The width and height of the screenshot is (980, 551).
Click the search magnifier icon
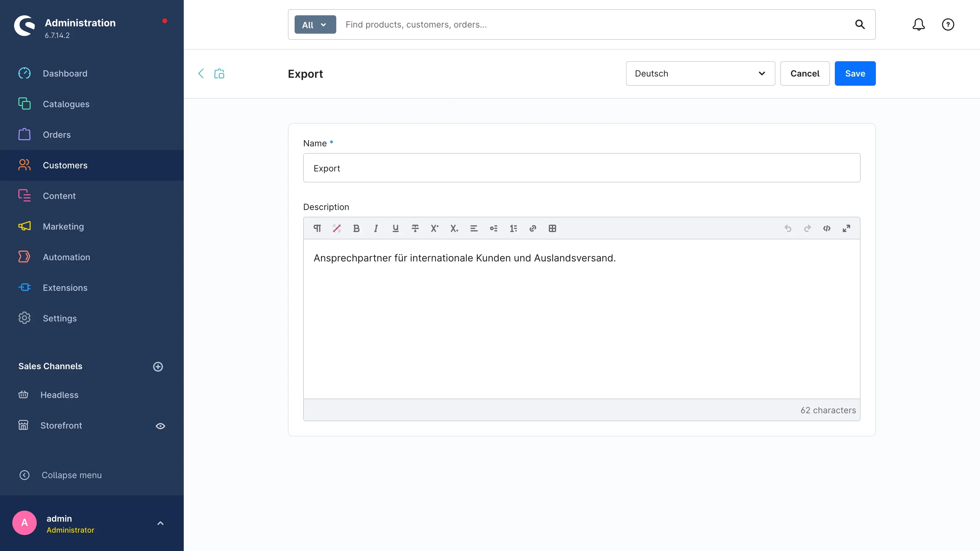click(860, 24)
